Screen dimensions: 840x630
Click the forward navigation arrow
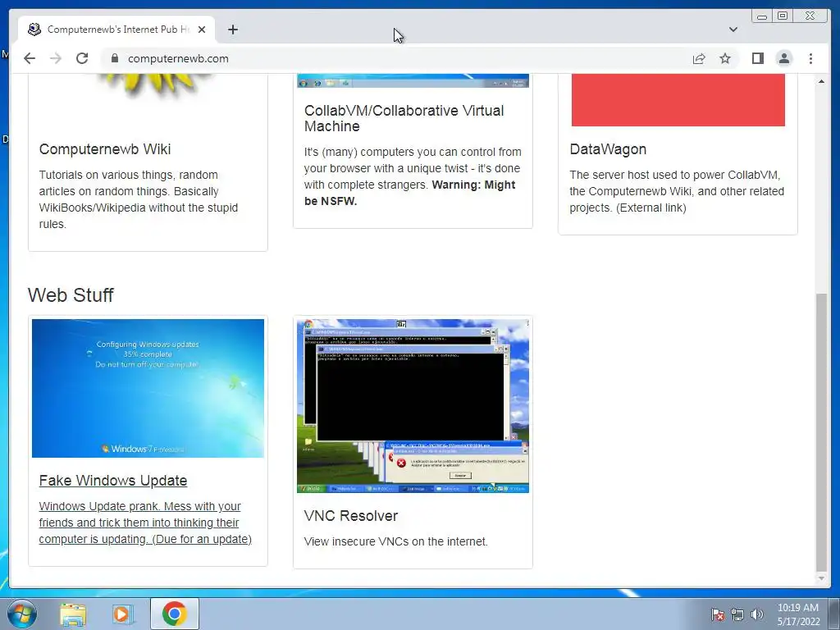click(x=56, y=58)
